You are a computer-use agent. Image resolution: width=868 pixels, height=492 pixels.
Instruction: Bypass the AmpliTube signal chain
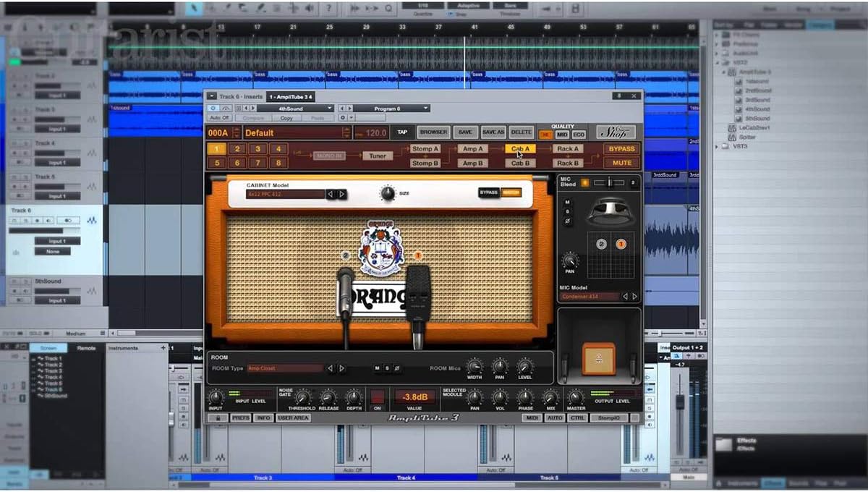(x=621, y=148)
